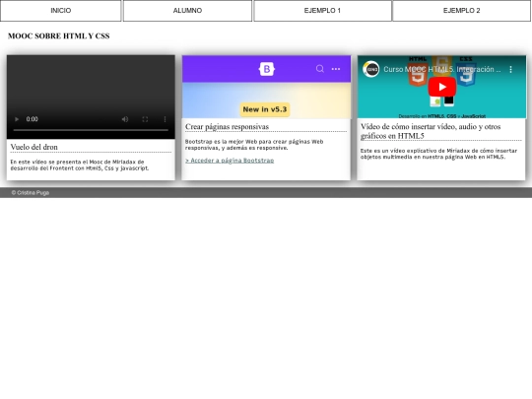Click the Miriadax video description paragraph
Viewport: 532px width, 399px height.
point(438,154)
